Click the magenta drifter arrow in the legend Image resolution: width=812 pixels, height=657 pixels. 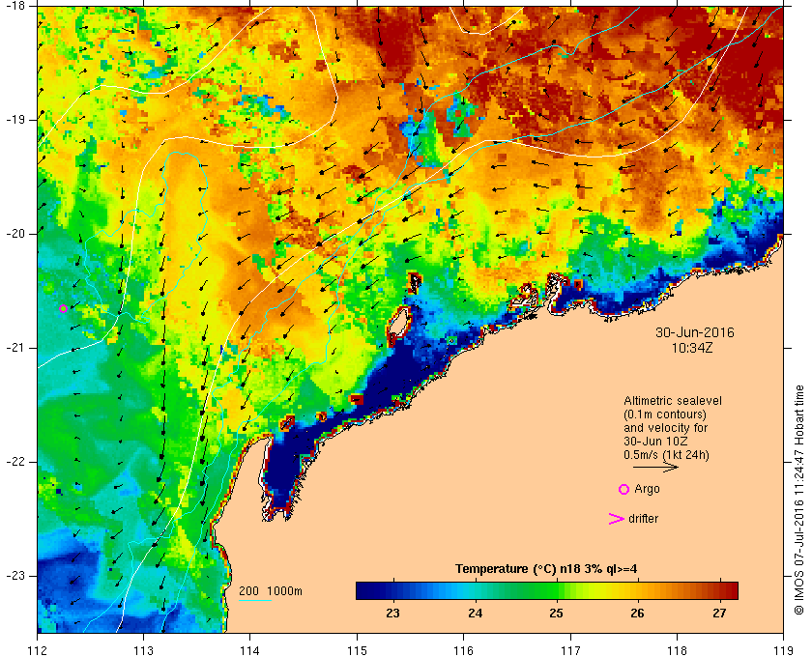[x=617, y=519]
